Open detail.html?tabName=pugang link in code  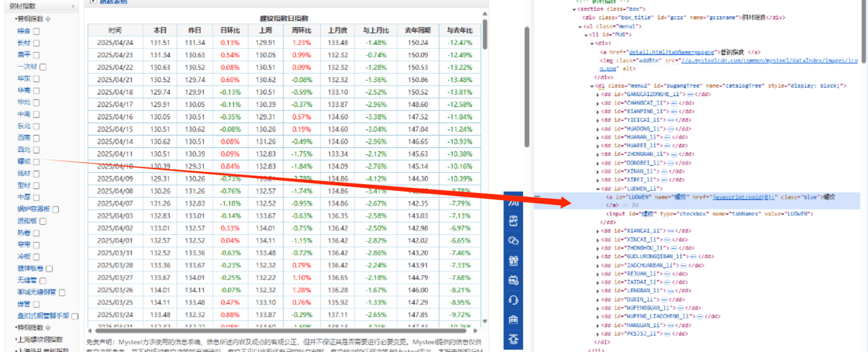pos(672,52)
